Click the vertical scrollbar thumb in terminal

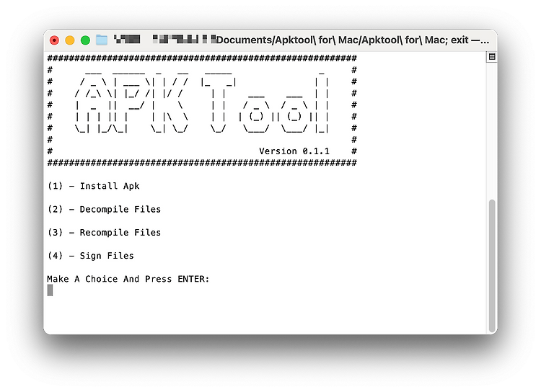(x=492, y=265)
